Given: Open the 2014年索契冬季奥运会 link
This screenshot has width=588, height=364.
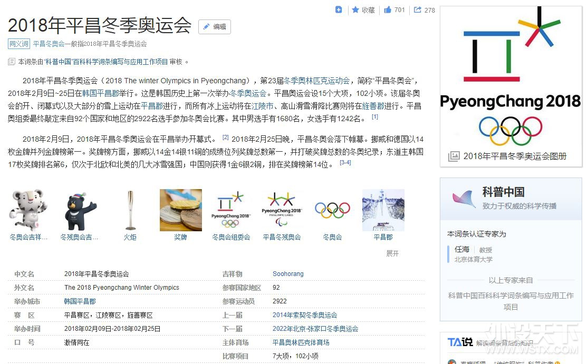Looking at the screenshot, I should (305, 315).
